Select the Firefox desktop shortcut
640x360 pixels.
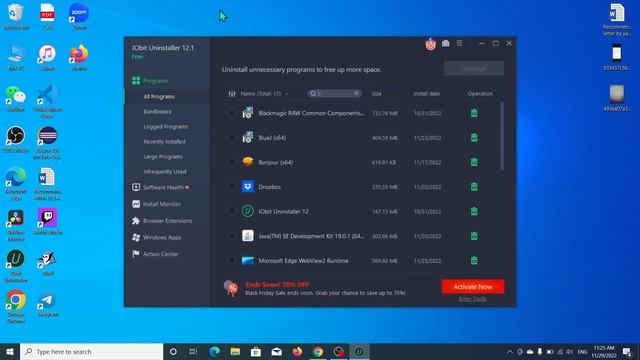click(79, 57)
